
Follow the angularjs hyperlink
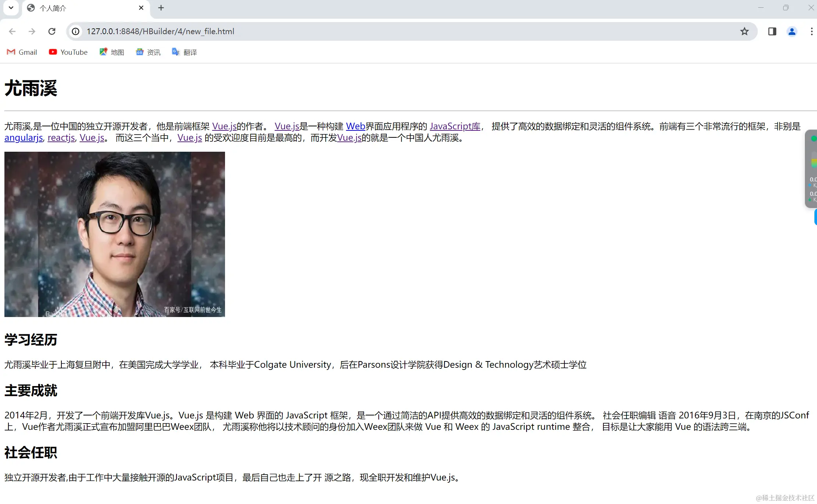(24, 138)
